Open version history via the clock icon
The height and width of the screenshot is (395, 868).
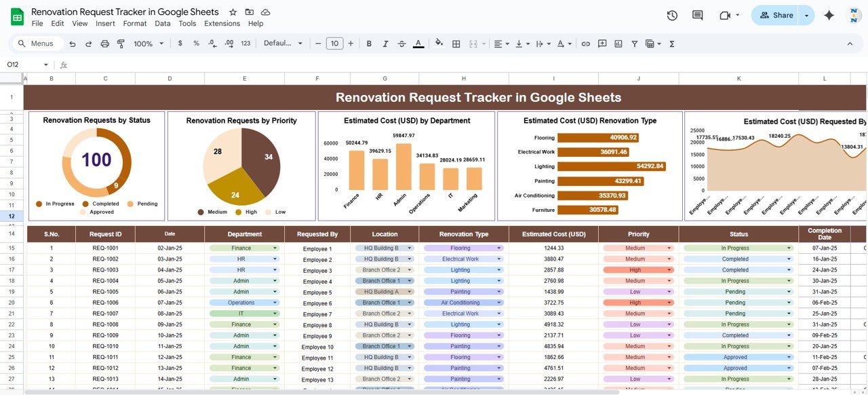671,15
